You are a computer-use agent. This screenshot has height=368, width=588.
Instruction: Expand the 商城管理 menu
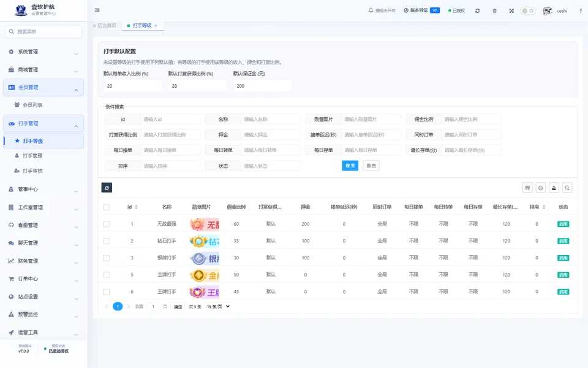(x=43, y=70)
